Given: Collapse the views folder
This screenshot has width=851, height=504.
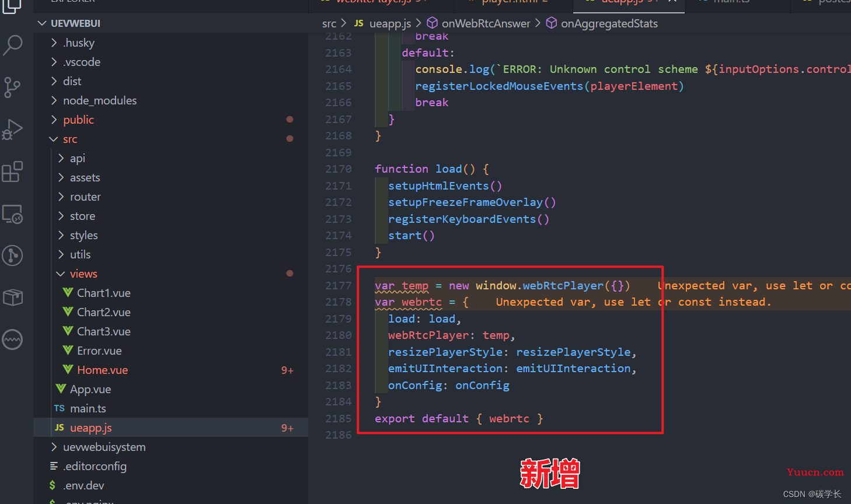Looking at the screenshot, I should [x=61, y=274].
